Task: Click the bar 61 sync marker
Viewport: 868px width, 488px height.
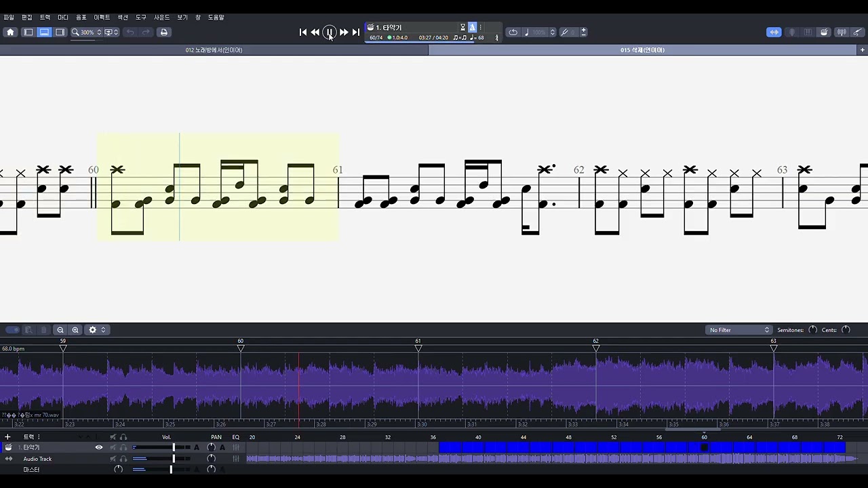Action: click(x=418, y=348)
